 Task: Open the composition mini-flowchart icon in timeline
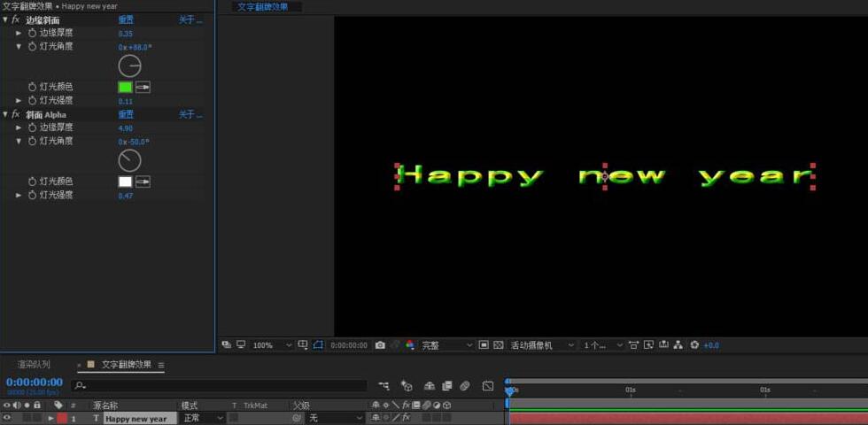[384, 386]
